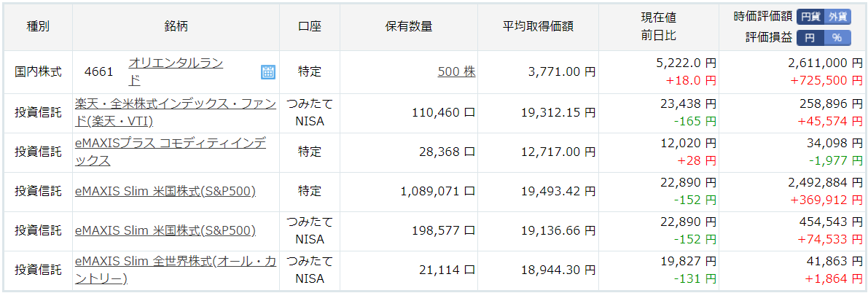The height and width of the screenshot is (293, 868).
Task: Open eMAXISプラス コモディティインデックス link
Action: click(170, 152)
